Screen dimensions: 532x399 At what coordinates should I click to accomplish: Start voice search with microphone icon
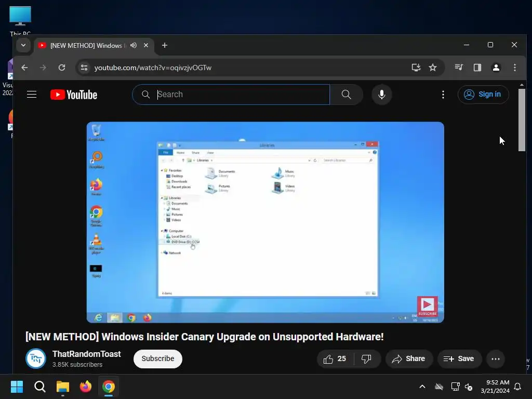point(382,95)
